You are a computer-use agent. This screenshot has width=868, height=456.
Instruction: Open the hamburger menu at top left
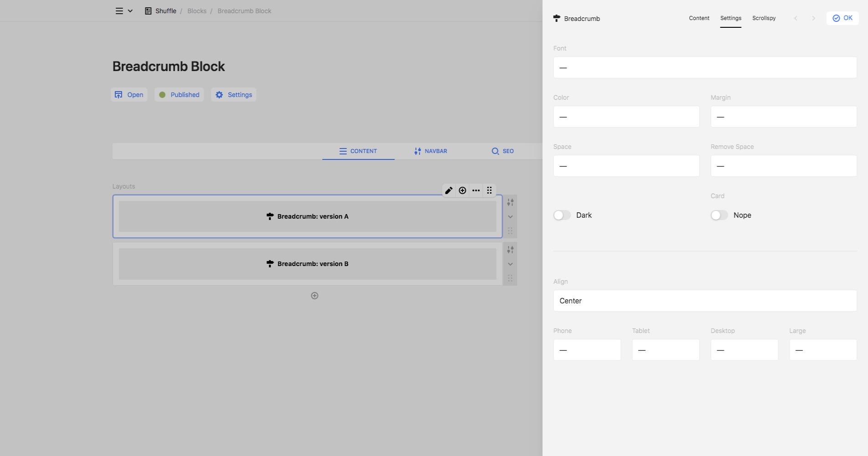point(119,11)
